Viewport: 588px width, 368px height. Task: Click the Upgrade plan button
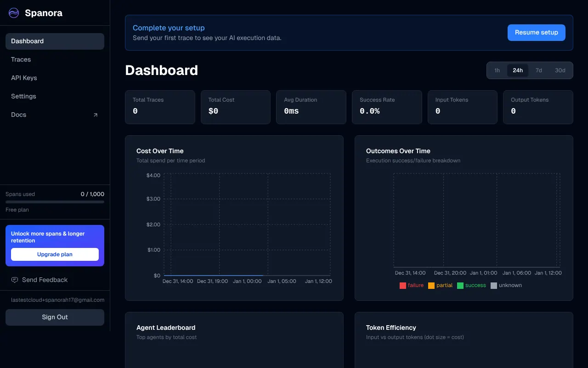pyautogui.click(x=55, y=254)
